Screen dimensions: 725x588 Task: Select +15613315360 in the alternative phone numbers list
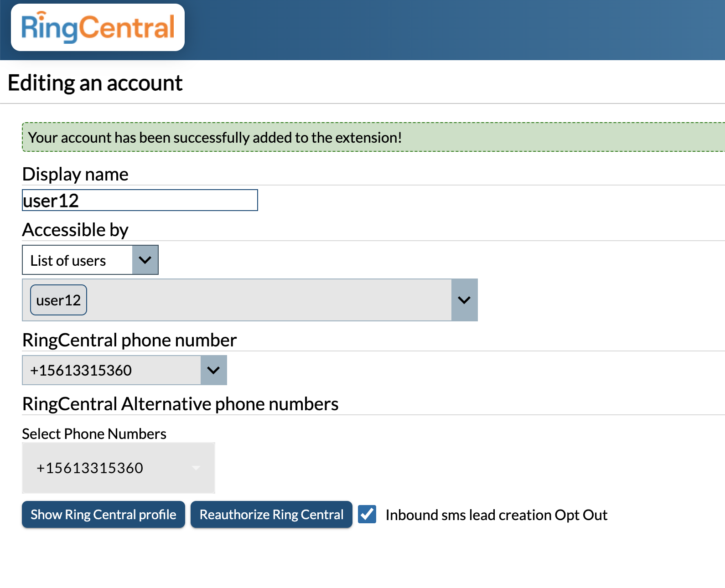click(90, 468)
